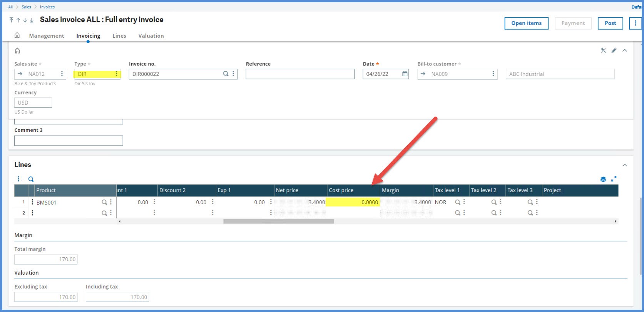Click the search icon in Invoice no. field
Image resolution: width=644 pixels, height=312 pixels.
pyautogui.click(x=226, y=74)
